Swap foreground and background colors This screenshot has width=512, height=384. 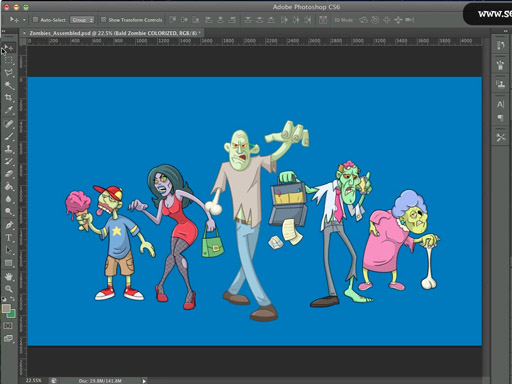point(12,299)
